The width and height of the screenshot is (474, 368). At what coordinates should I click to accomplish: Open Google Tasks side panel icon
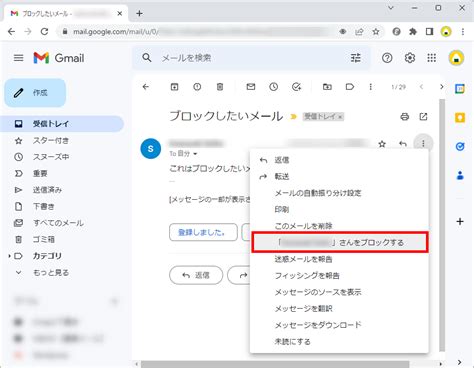point(460,146)
